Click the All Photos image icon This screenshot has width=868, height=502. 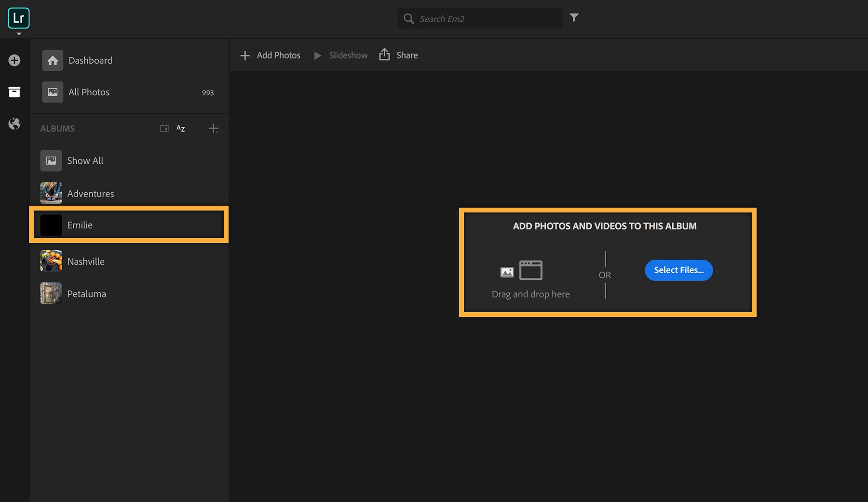[x=53, y=92]
